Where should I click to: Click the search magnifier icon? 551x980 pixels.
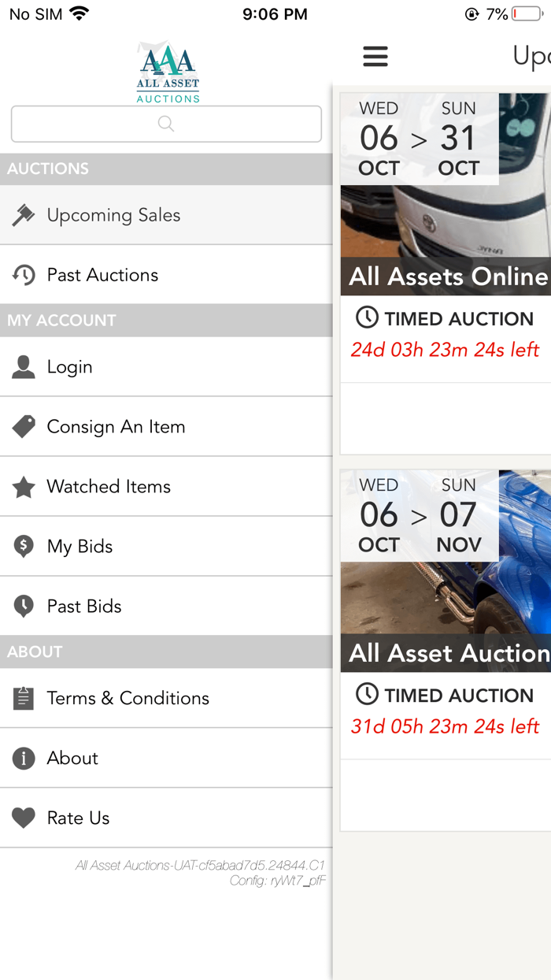coord(165,124)
